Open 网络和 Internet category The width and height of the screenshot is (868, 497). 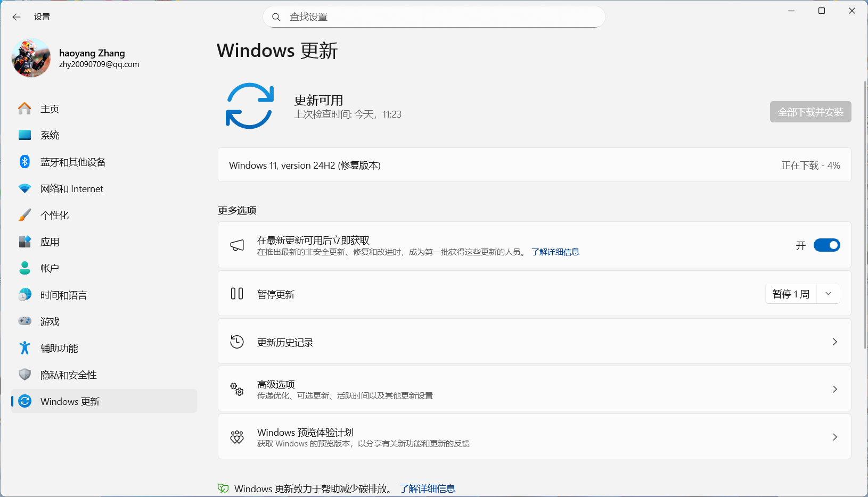pos(104,188)
